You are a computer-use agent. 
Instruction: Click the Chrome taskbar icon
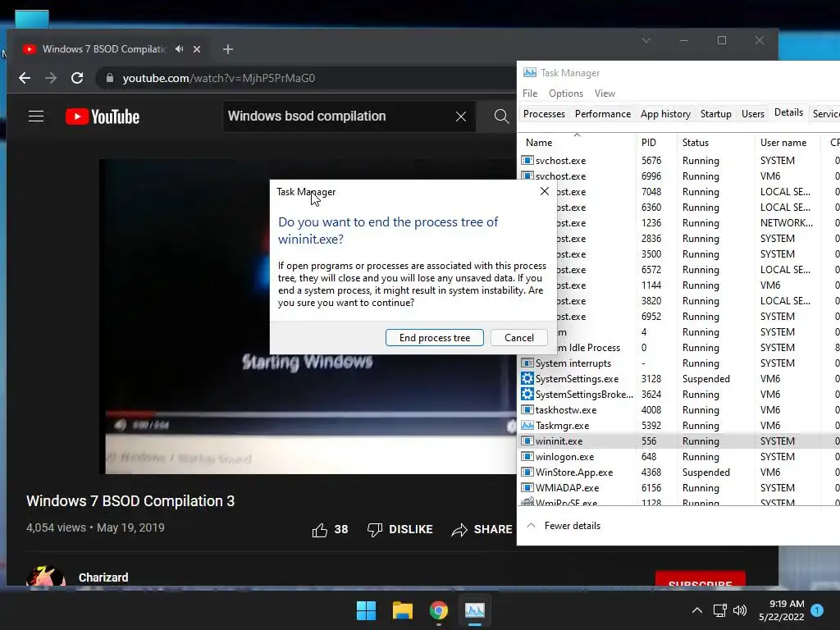439,610
